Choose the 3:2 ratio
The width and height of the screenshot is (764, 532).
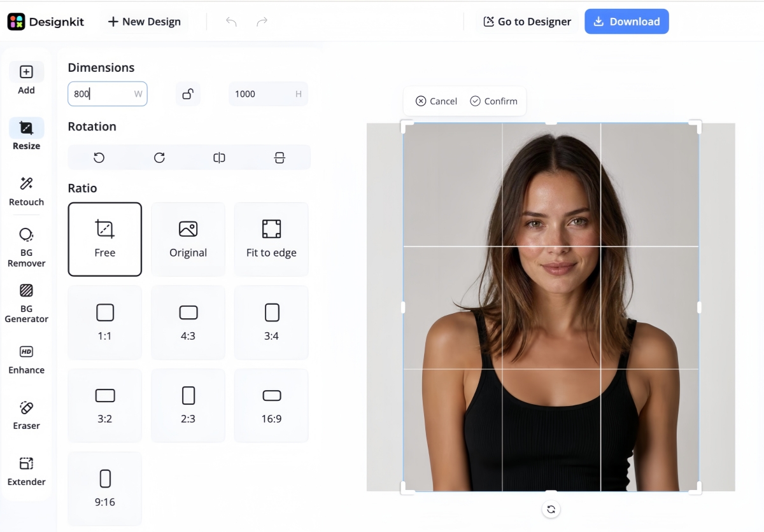(x=105, y=405)
